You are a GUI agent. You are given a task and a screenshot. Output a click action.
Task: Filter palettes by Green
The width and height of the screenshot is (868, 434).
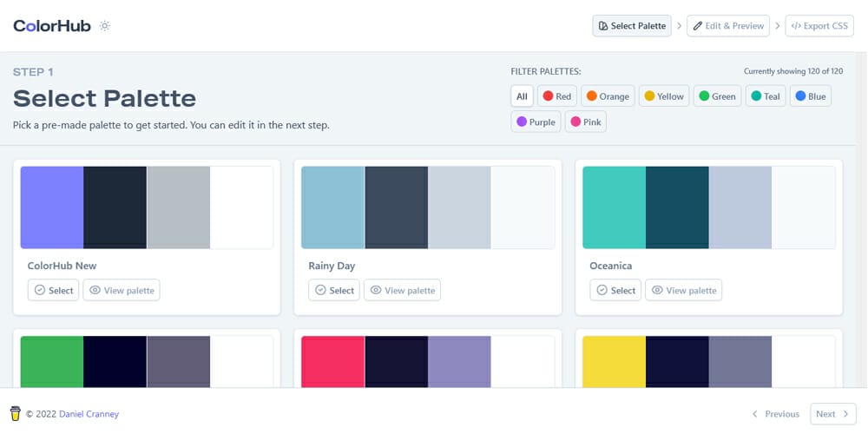(x=717, y=96)
